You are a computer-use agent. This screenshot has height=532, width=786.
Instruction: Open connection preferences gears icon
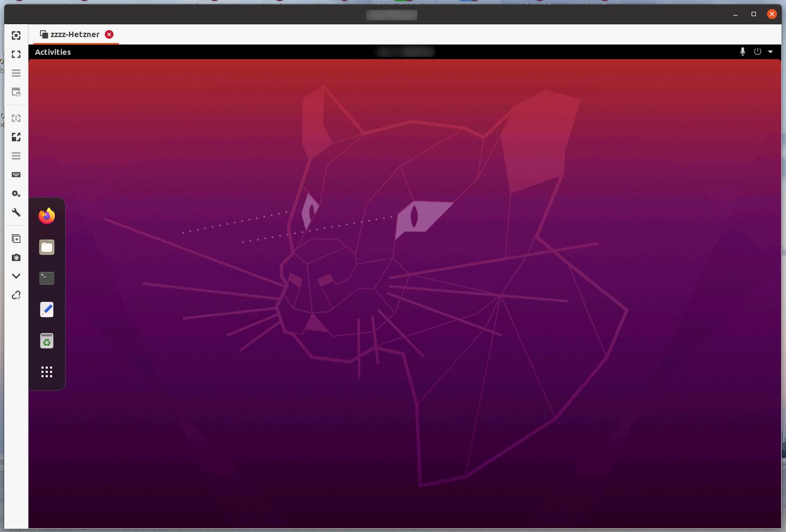pos(16,193)
